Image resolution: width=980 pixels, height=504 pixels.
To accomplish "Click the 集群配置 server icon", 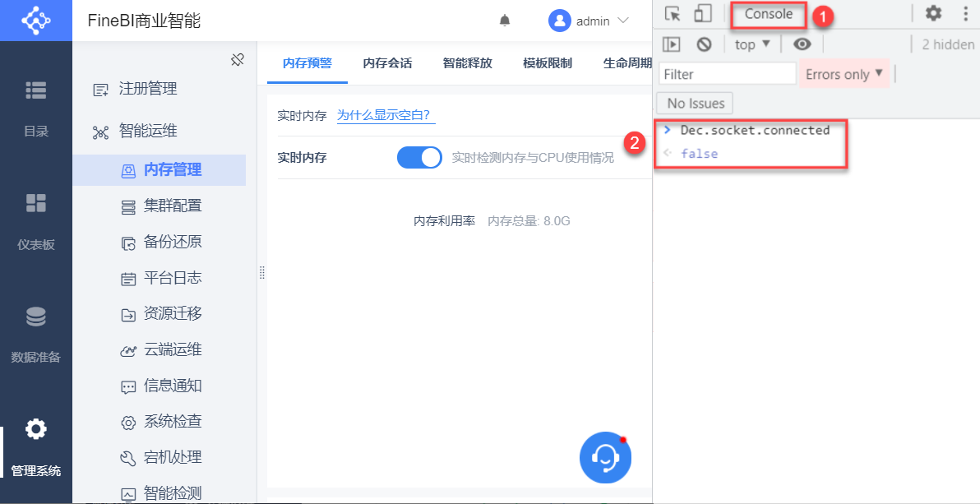I will (128, 207).
